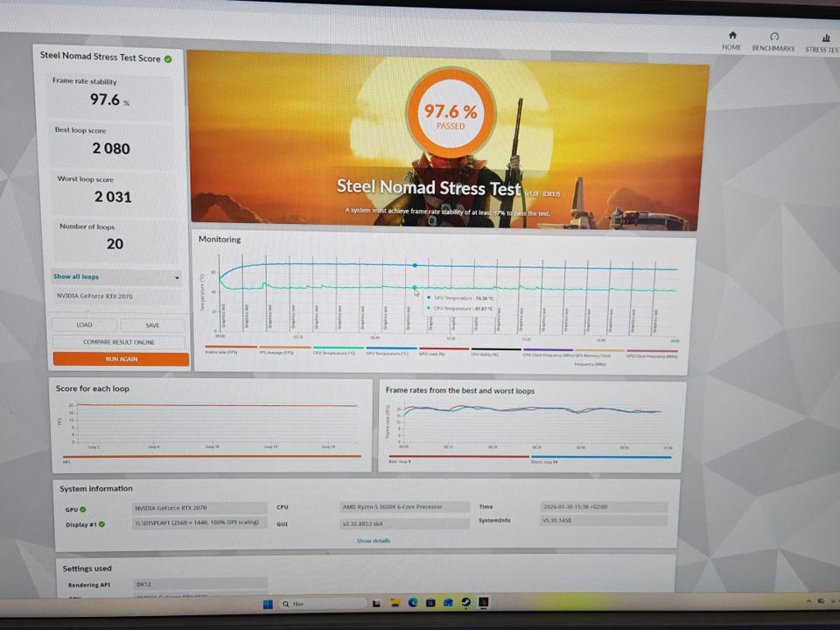Toggle GPU Clock Frequency legend series
The width and height of the screenshot is (840, 630).
[652, 353]
